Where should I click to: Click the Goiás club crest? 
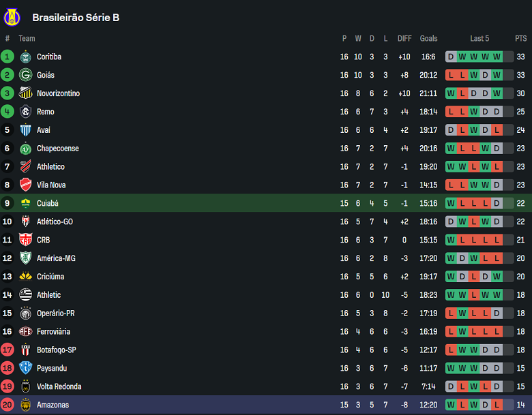pos(25,75)
